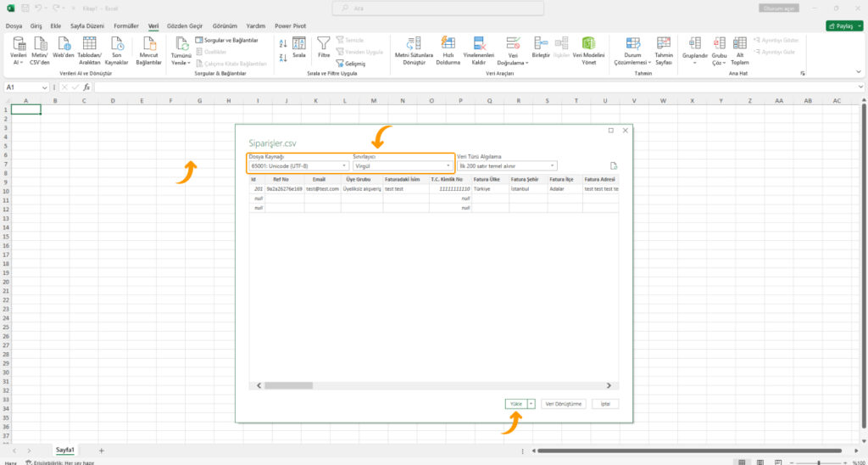Open Mevcut Bağlantılar existing connections

tap(149, 51)
